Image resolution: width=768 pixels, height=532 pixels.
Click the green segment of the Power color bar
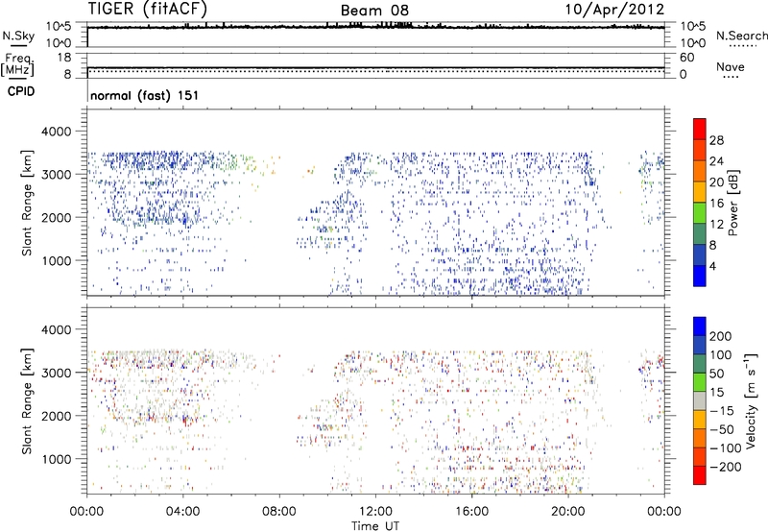coord(700,213)
